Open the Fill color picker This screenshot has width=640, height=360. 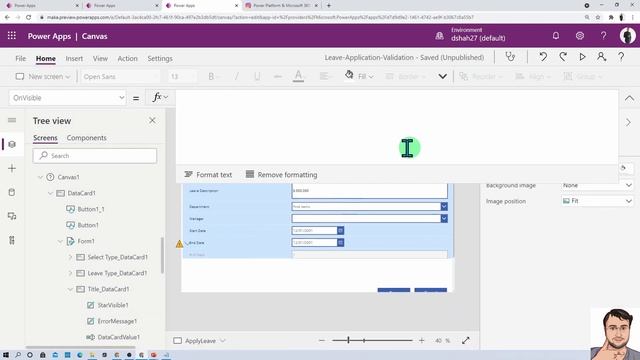(359, 76)
